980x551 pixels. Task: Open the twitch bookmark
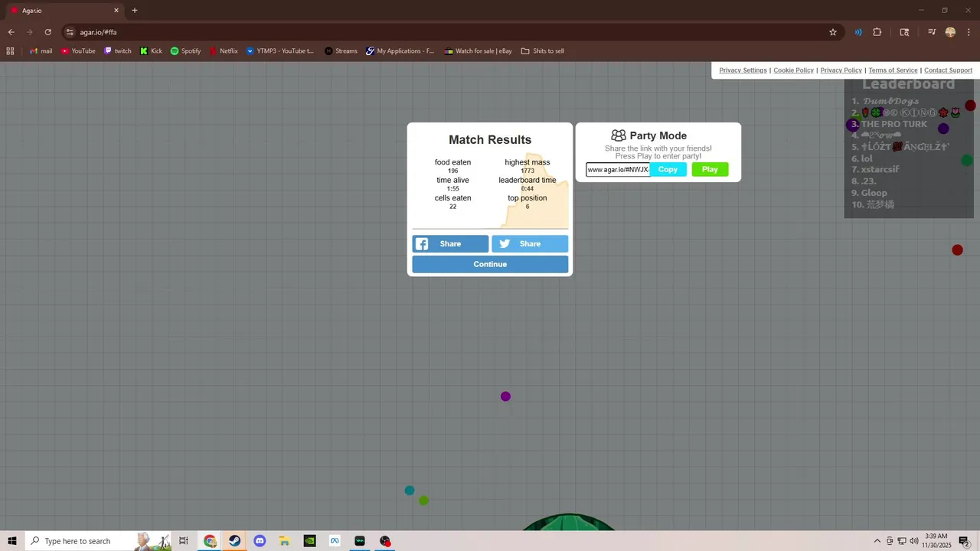point(117,51)
